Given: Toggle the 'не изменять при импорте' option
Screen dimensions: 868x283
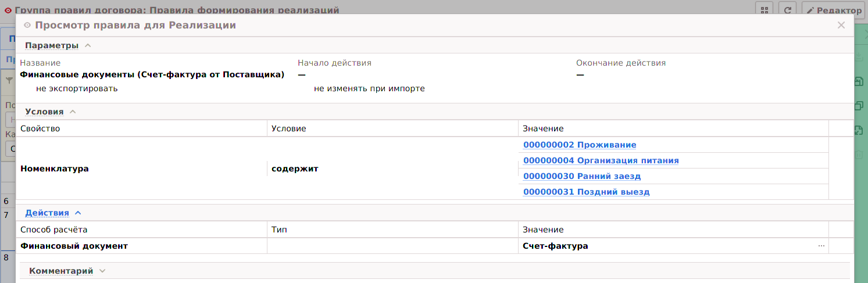Looking at the screenshot, I should click(369, 89).
